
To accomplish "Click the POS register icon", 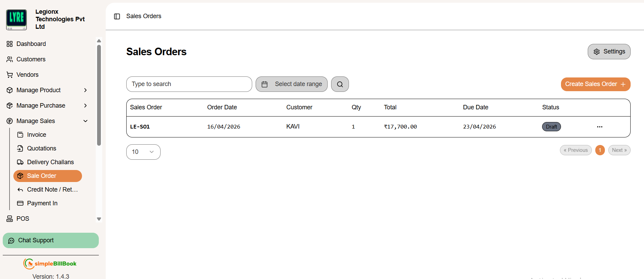I will pyautogui.click(x=10, y=219).
